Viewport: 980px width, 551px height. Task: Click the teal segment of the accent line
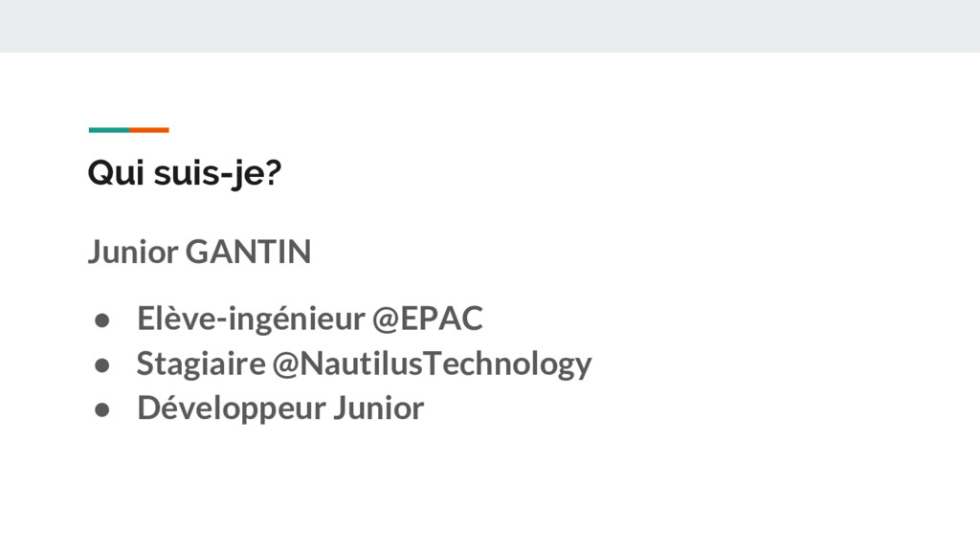point(109,130)
